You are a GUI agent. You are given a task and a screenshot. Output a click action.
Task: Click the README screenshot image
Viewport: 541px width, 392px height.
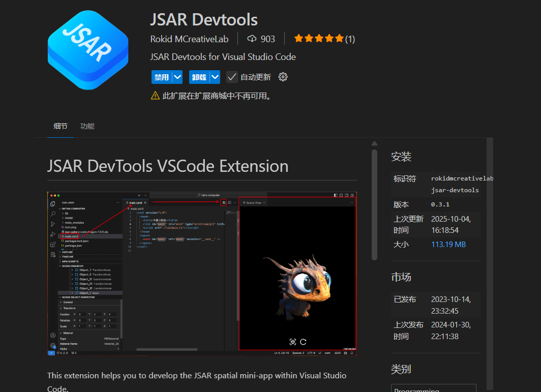pos(202,274)
